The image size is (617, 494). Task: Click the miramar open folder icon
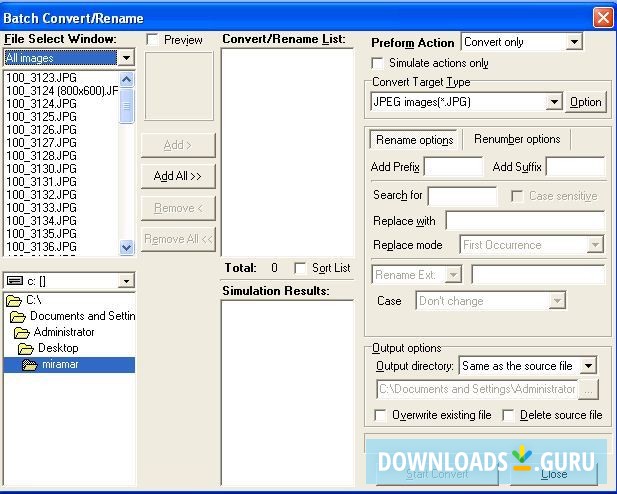(x=30, y=365)
